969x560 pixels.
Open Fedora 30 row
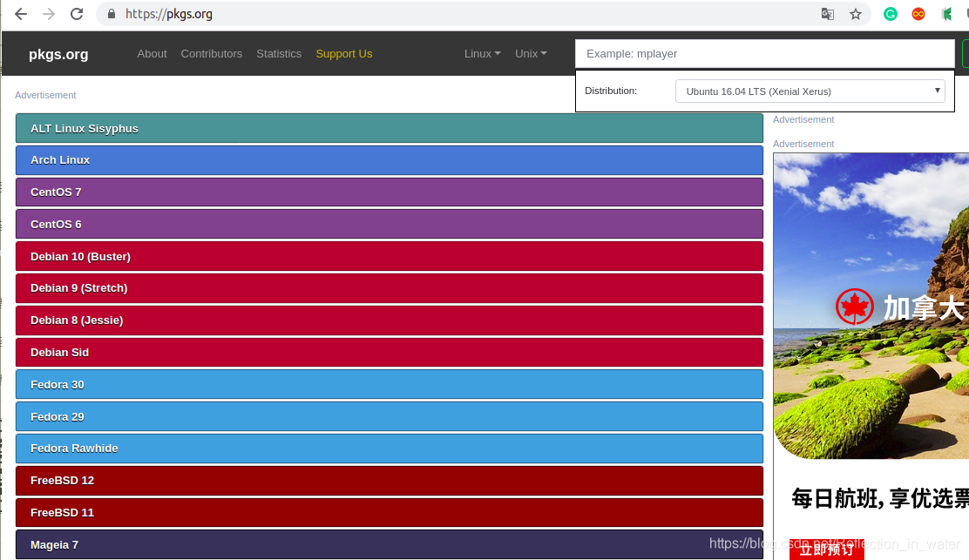coord(390,385)
